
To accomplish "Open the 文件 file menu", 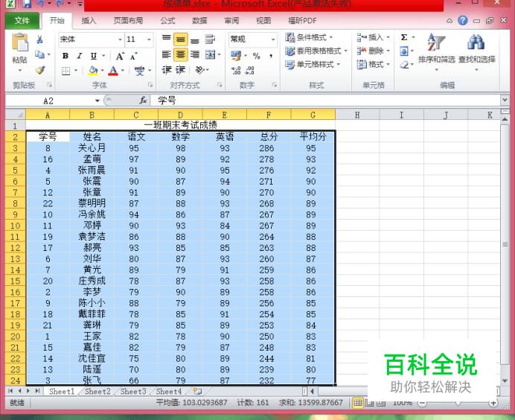I will pyautogui.click(x=22, y=21).
